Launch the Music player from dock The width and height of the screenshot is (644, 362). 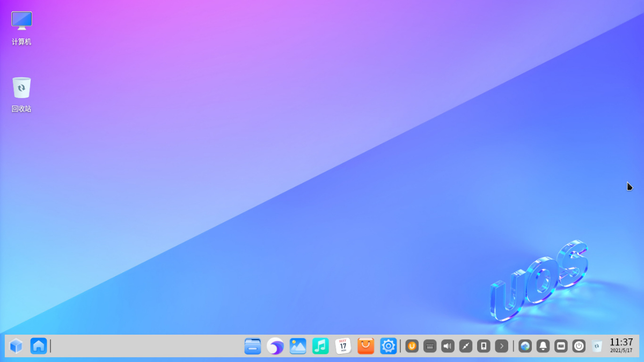point(320,346)
